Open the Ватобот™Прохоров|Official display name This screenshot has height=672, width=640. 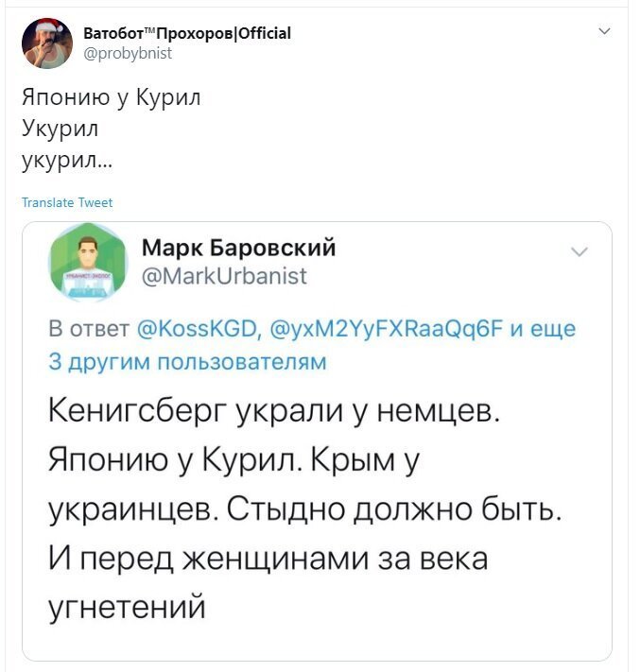click(x=187, y=33)
